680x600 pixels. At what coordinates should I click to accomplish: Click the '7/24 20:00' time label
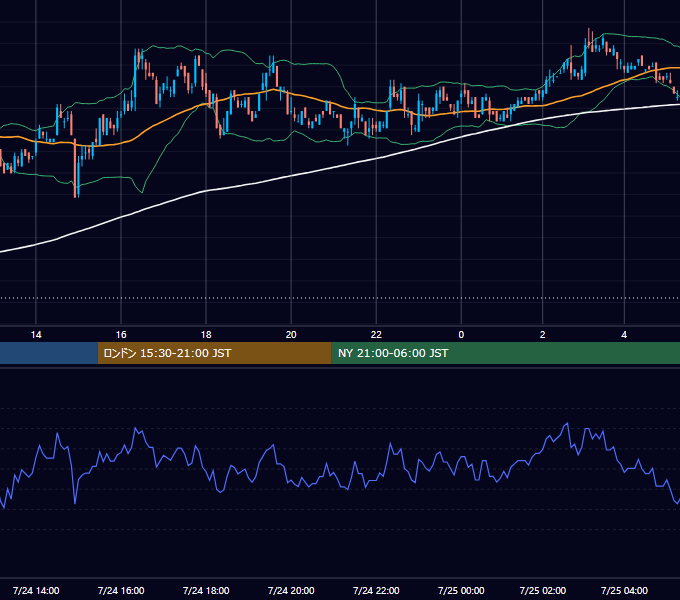click(x=291, y=590)
